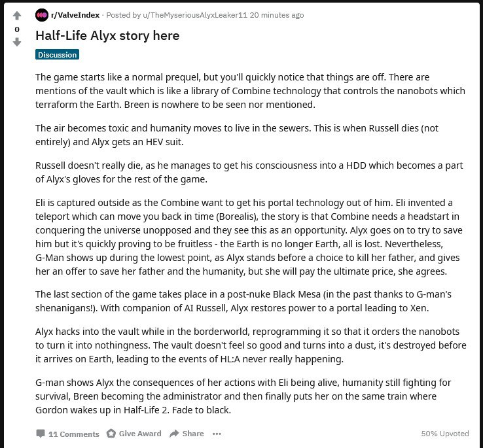Click paragraph beginning 'The game starts like'
This screenshot has width=483, height=448.
coord(250,91)
